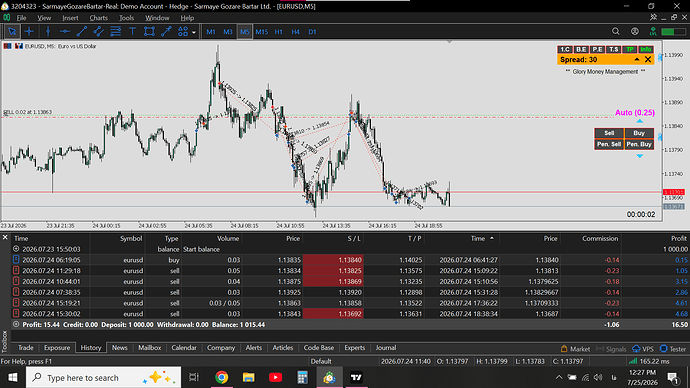Select the text label tool
690x388 pixels.
coord(132,32)
